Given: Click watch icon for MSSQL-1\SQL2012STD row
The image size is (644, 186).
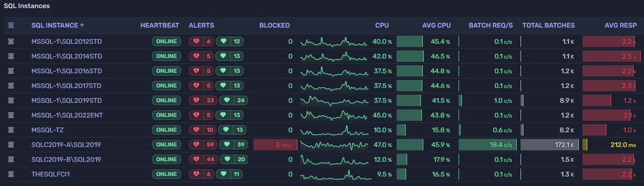Looking at the screenshot, I should (11, 41).
